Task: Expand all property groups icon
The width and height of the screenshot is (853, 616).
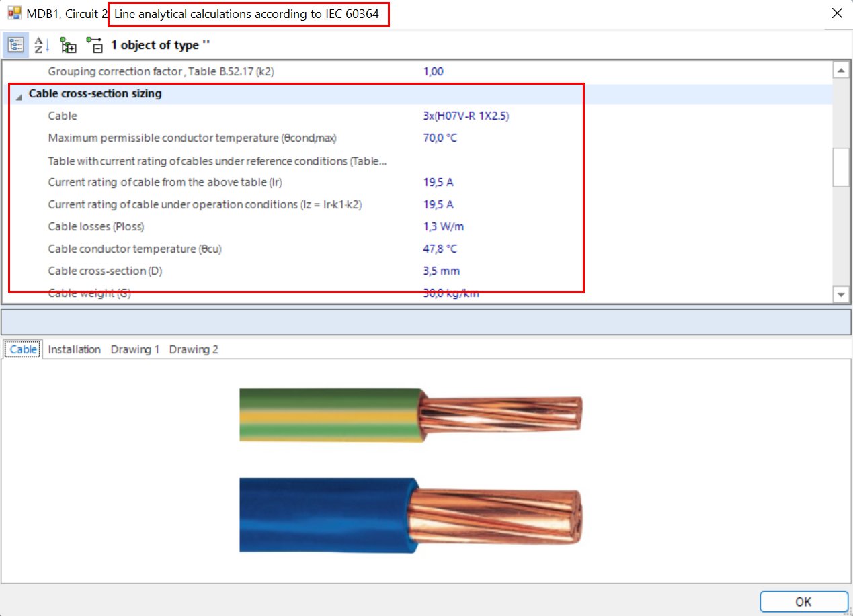Action: [x=68, y=46]
